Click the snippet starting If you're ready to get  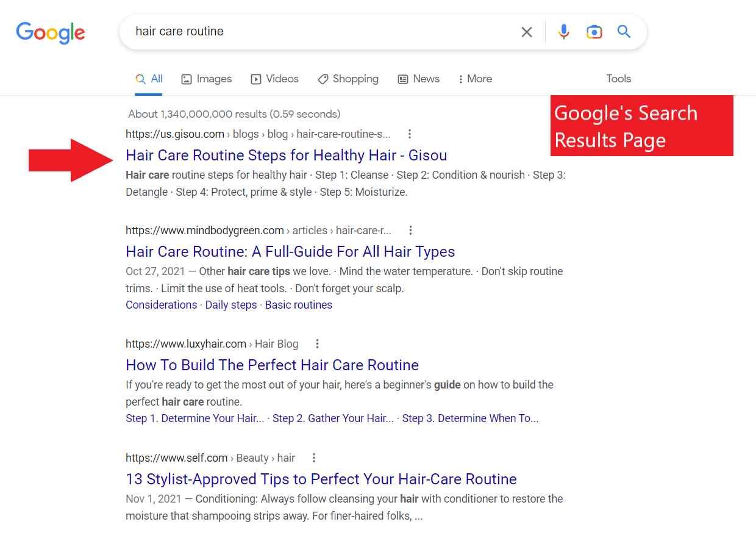point(340,393)
